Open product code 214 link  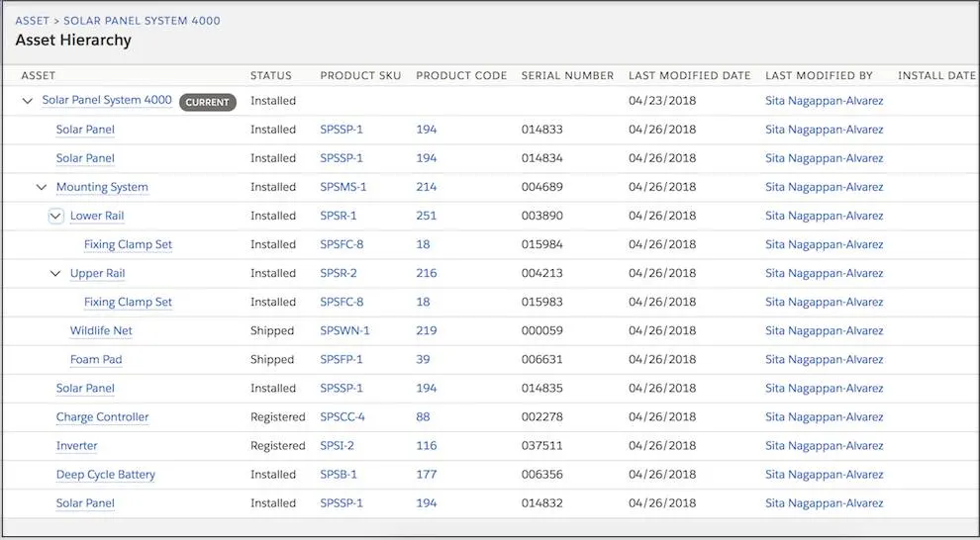(x=427, y=187)
